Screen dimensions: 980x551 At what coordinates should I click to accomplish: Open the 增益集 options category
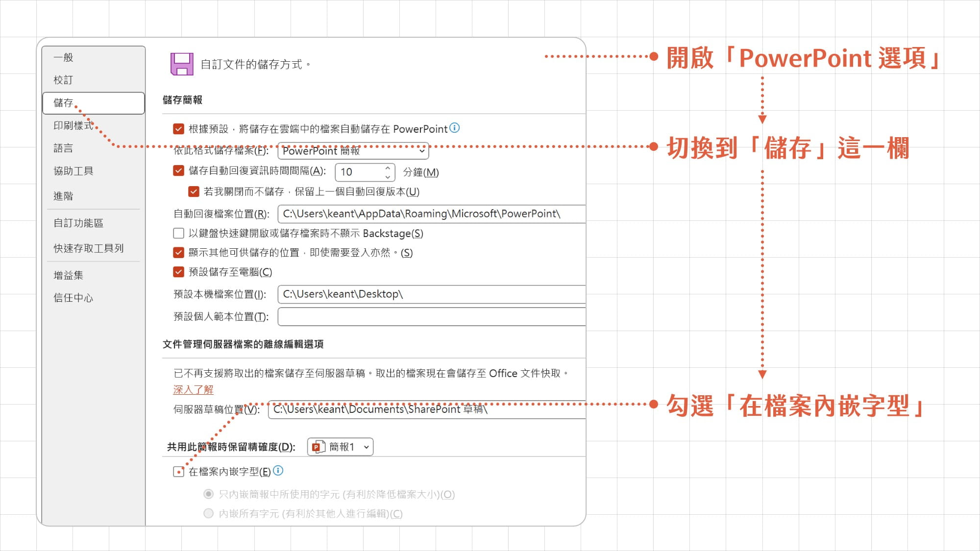pyautogui.click(x=93, y=275)
